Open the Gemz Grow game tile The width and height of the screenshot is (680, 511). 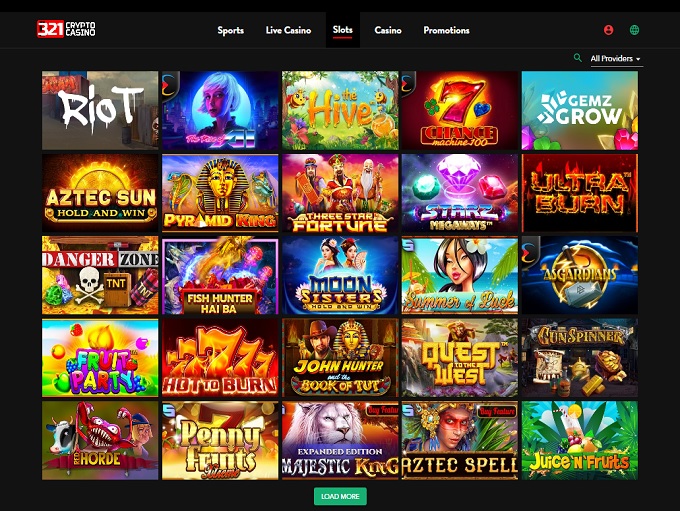pyautogui.click(x=580, y=111)
